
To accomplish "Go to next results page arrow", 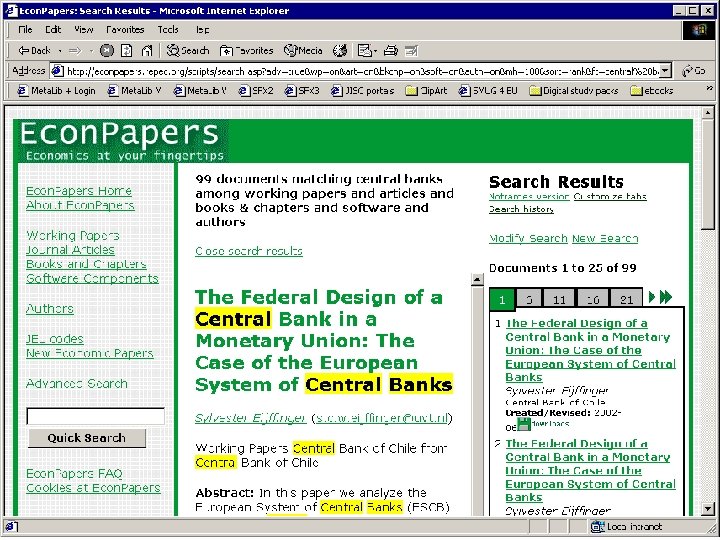I will pyautogui.click(x=652, y=298).
